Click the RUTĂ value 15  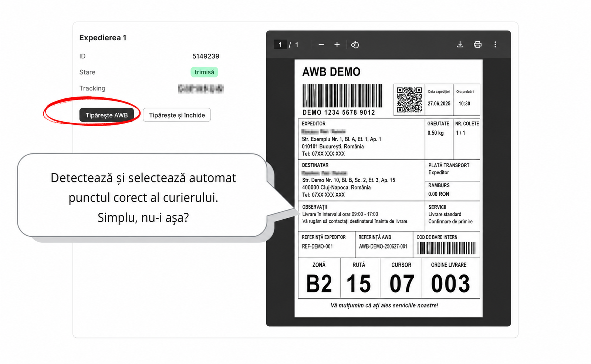(359, 284)
